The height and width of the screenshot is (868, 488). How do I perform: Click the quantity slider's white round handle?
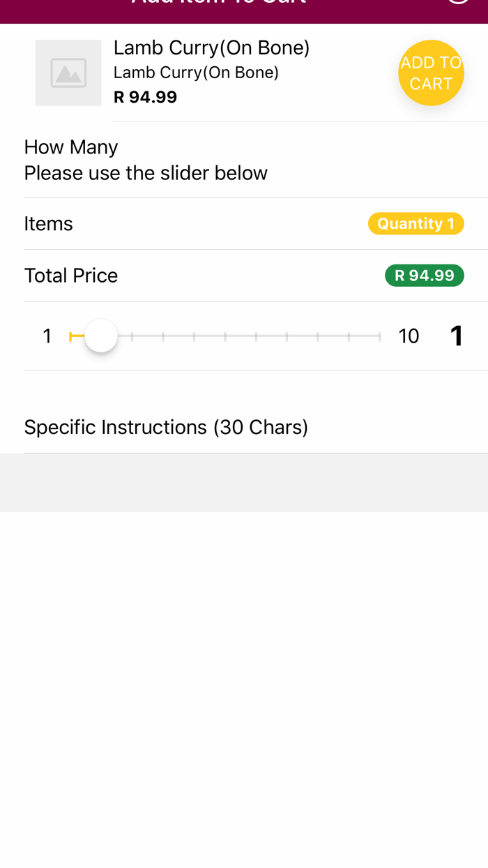[x=101, y=336]
